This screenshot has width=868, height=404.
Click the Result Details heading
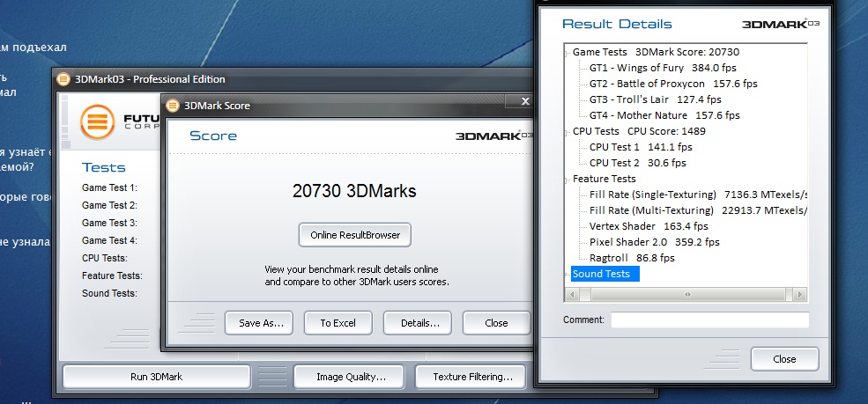[617, 24]
